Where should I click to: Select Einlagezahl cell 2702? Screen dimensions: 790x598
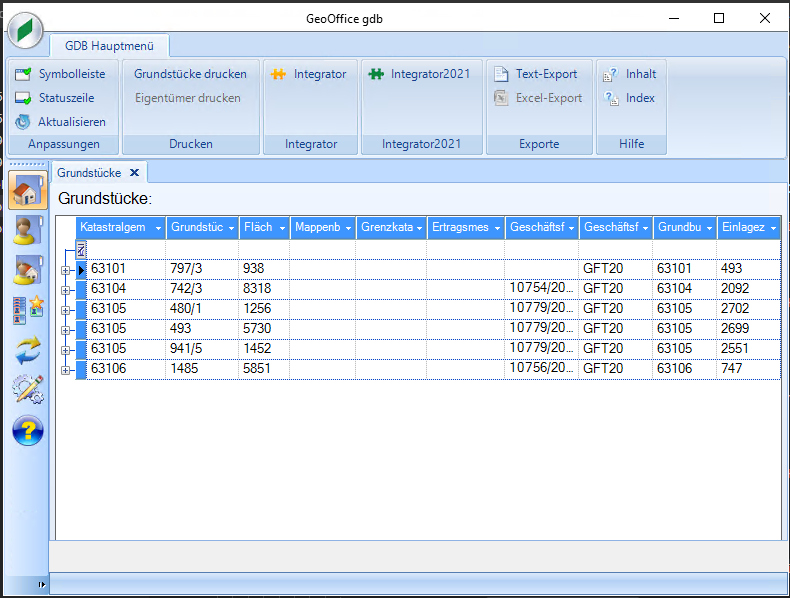click(x=748, y=309)
